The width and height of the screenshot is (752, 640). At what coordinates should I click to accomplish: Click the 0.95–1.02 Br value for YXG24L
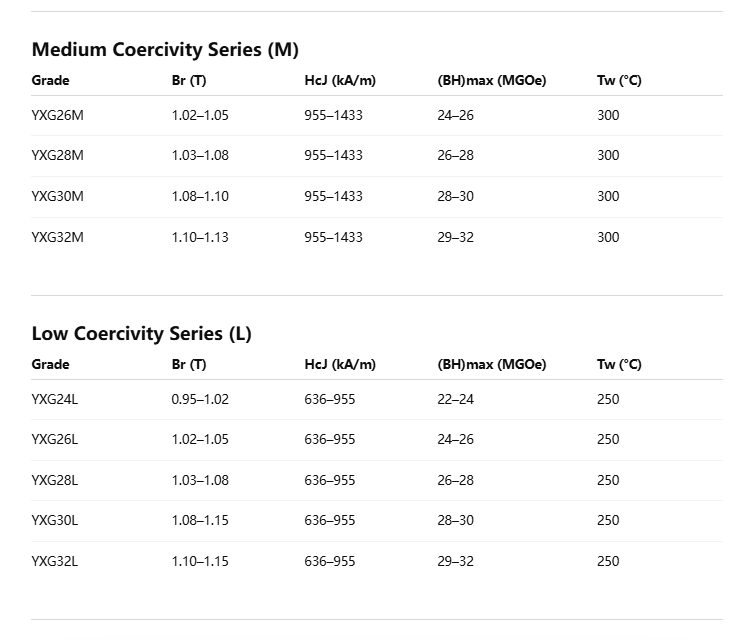click(200, 399)
